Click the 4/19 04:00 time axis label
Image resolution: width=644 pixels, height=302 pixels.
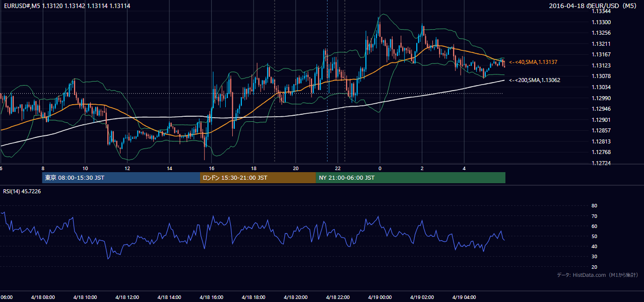(x=464, y=297)
